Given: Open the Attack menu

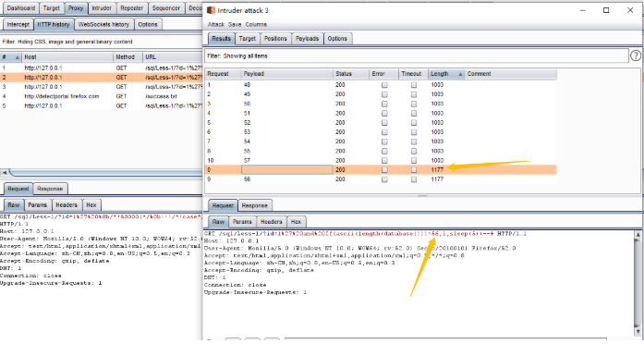Looking at the screenshot, I should coord(216,25).
